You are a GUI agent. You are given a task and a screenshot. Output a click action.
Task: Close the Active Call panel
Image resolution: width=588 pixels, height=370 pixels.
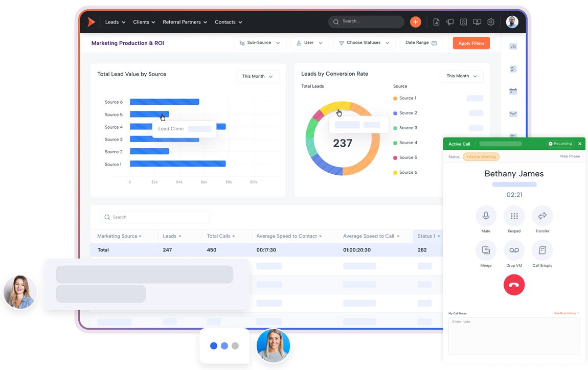(x=580, y=144)
